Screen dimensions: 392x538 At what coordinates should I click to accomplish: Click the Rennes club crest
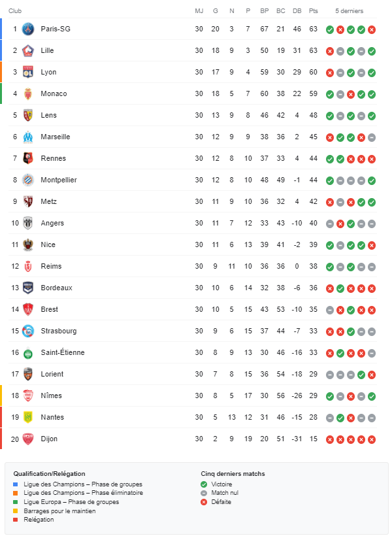28,158
